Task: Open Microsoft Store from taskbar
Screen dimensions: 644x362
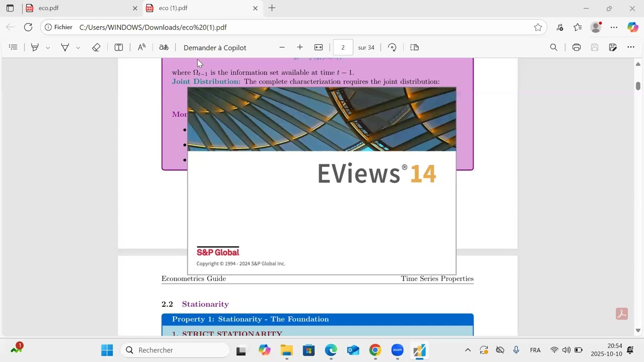Action: [309, 350]
